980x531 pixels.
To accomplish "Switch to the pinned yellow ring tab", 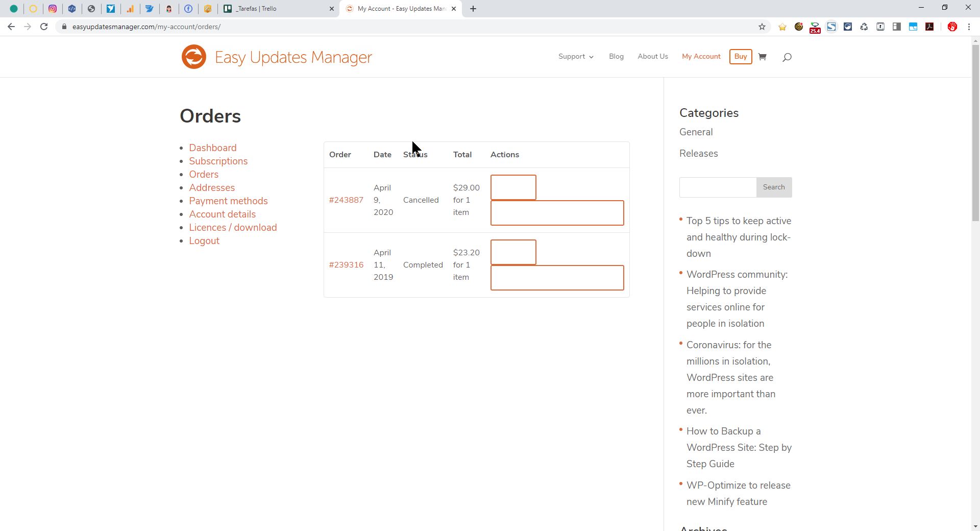I will tap(33, 9).
